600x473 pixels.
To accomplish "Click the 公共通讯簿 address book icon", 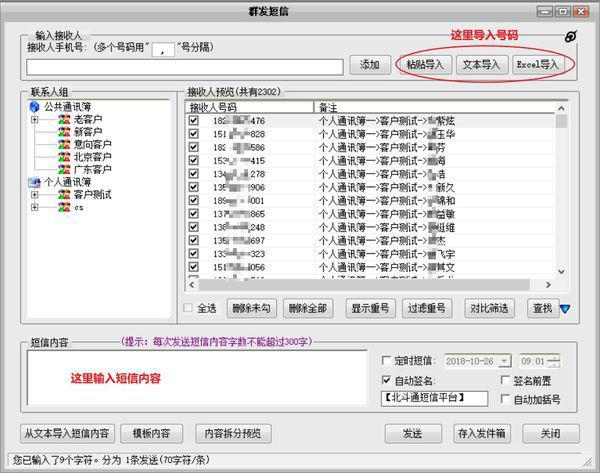I will [x=35, y=106].
